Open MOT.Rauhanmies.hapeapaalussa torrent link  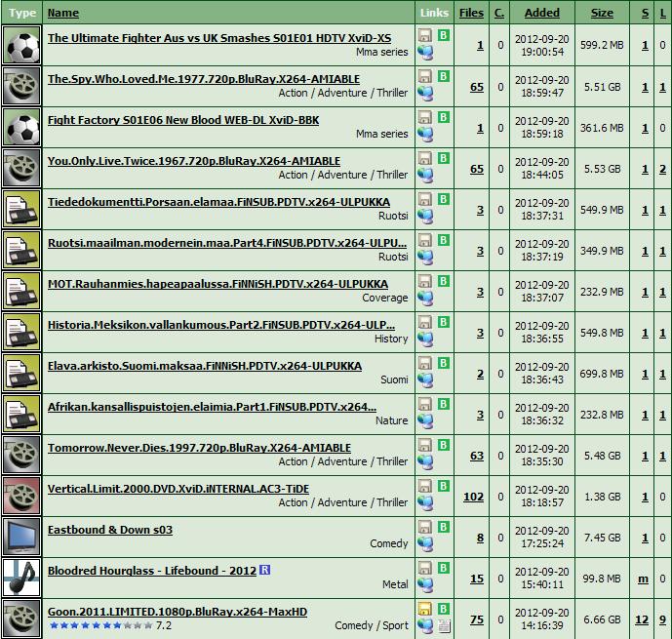tap(217, 284)
